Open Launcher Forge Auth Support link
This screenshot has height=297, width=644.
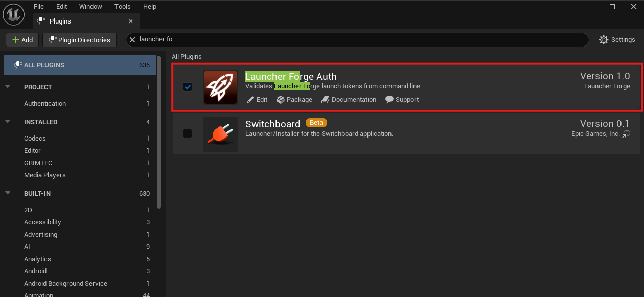402,100
